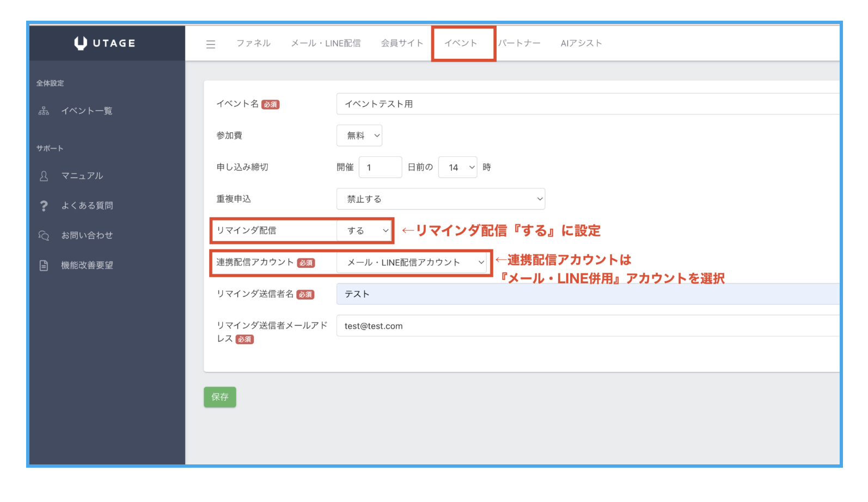Screen dimensions: 868x502
Task: Open the イベント一覧 sidebar link
Action: coord(87,111)
